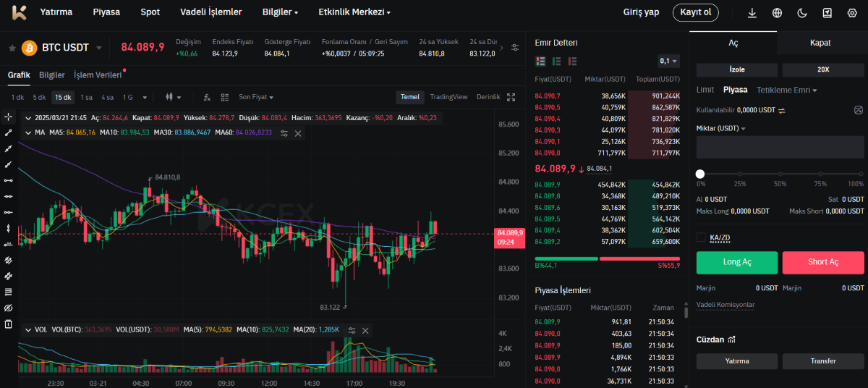Image resolution: width=868 pixels, height=388 pixels.
Task: Select the crosshair cursor tool
Action: click(x=9, y=117)
